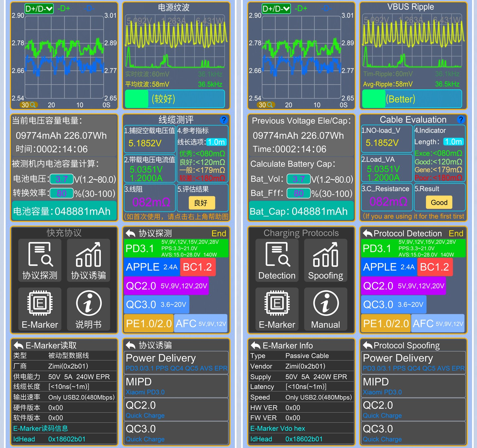Image resolution: width=477 pixels, height=448 pixels.
Task: Expand D+/D- dropdown beside 电源纹波 panel
Action: point(39,9)
